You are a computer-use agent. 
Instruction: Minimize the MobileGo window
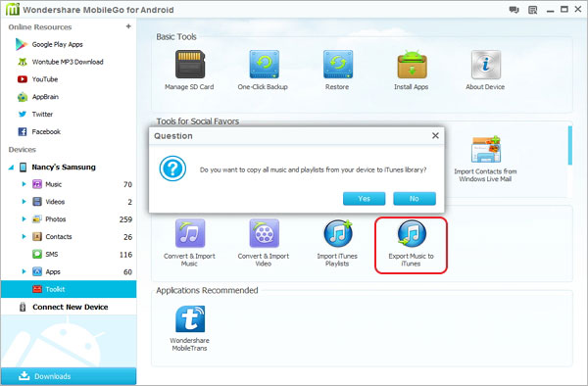point(550,10)
